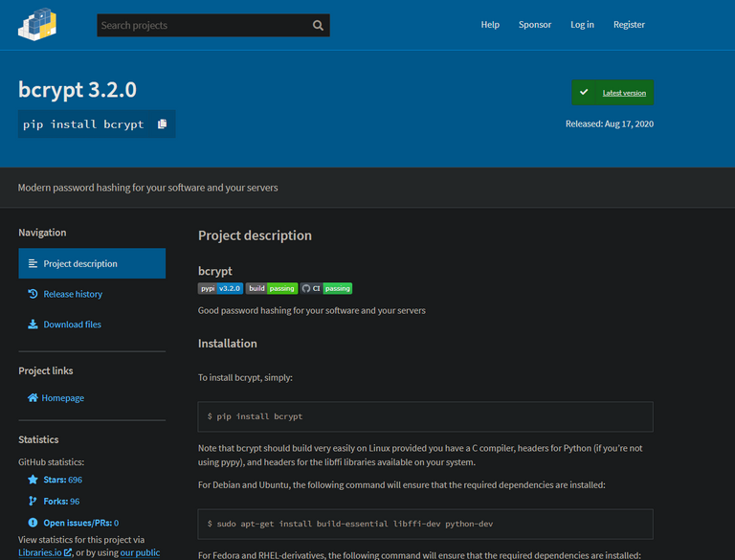Click the 'Modern password hashing' summary text
The width and height of the screenshot is (735, 560).
[147, 188]
